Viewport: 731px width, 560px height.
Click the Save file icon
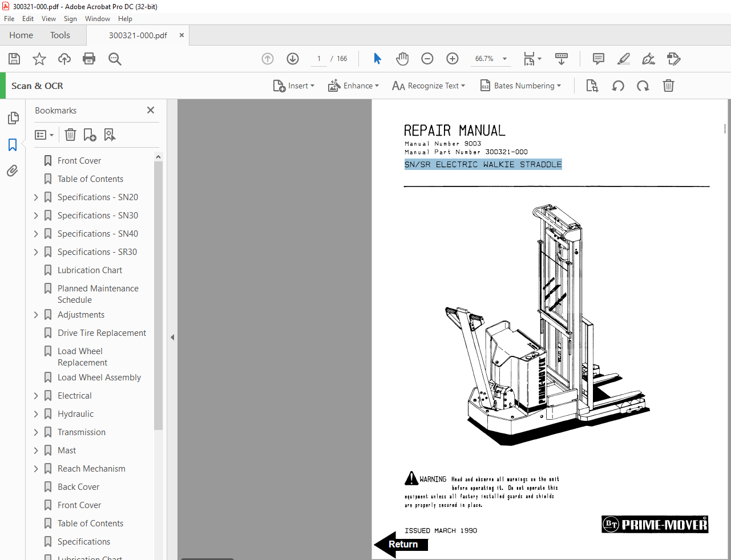pos(14,59)
